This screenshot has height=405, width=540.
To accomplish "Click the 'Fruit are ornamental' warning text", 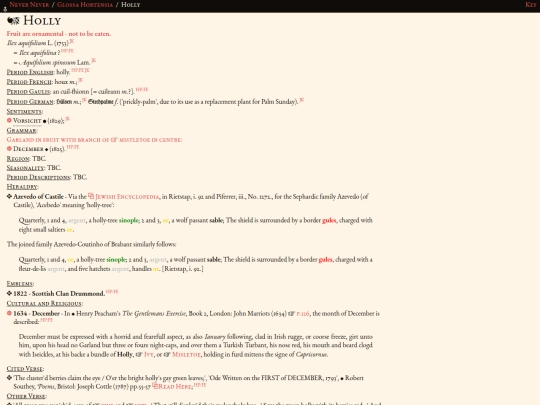I will click(x=59, y=34).
